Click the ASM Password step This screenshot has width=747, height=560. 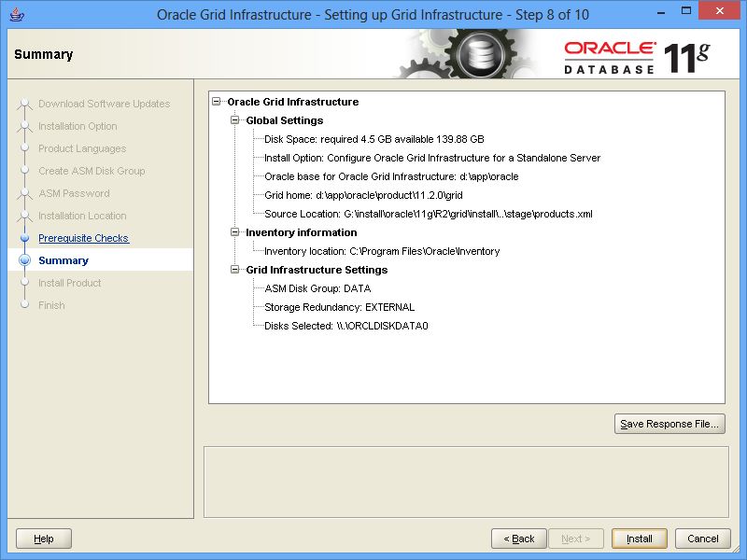pyautogui.click(x=74, y=193)
